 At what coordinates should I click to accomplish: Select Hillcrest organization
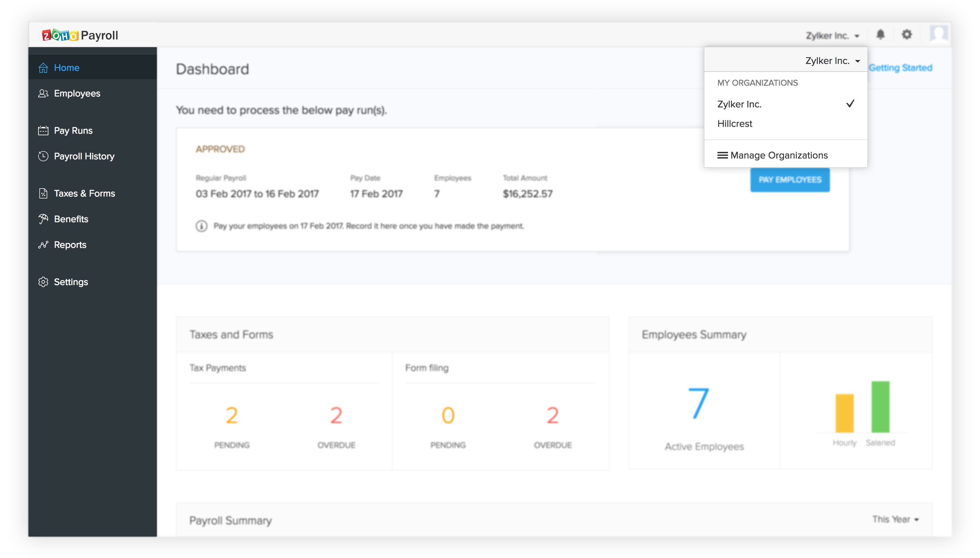pyautogui.click(x=734, y=123)
